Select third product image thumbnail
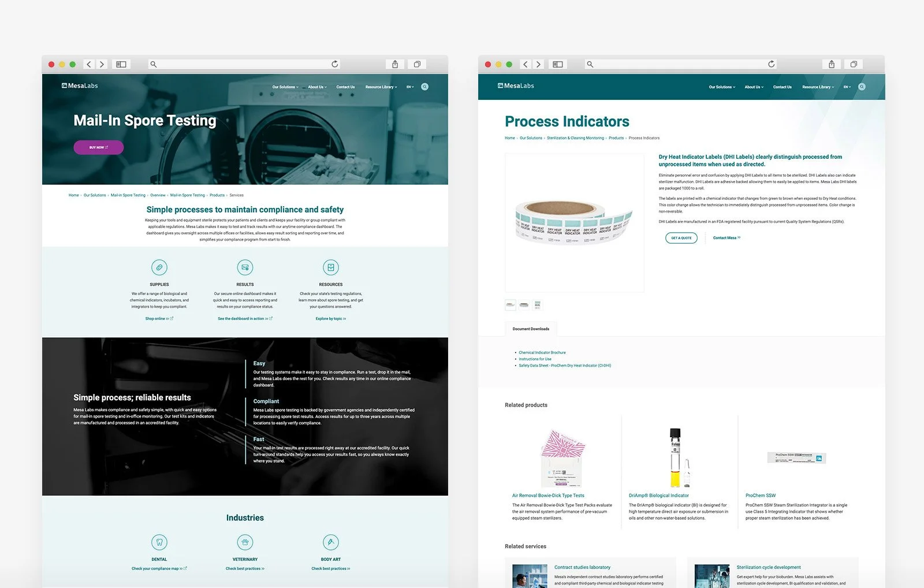This screenshot has height=588, width=924. click(537, 304)
